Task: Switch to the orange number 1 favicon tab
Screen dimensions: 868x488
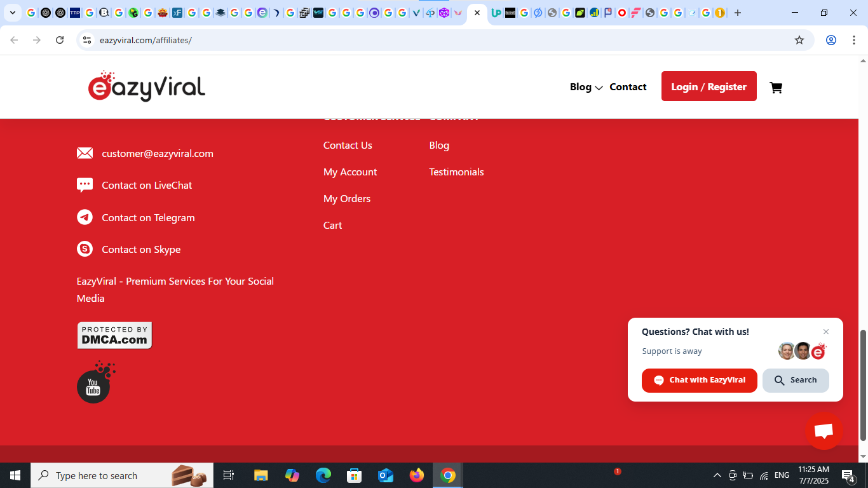Action: tap(720, 13)
